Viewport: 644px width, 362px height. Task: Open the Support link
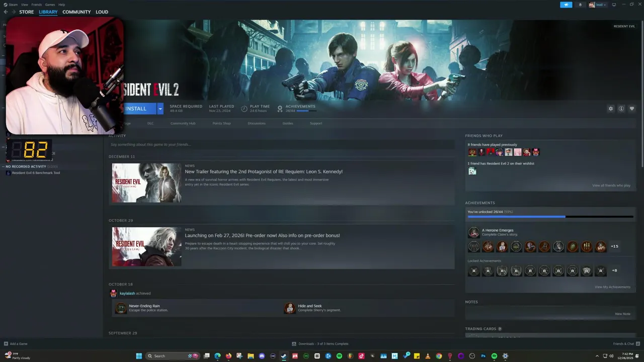pyautogui.click(x=316, y=123)
